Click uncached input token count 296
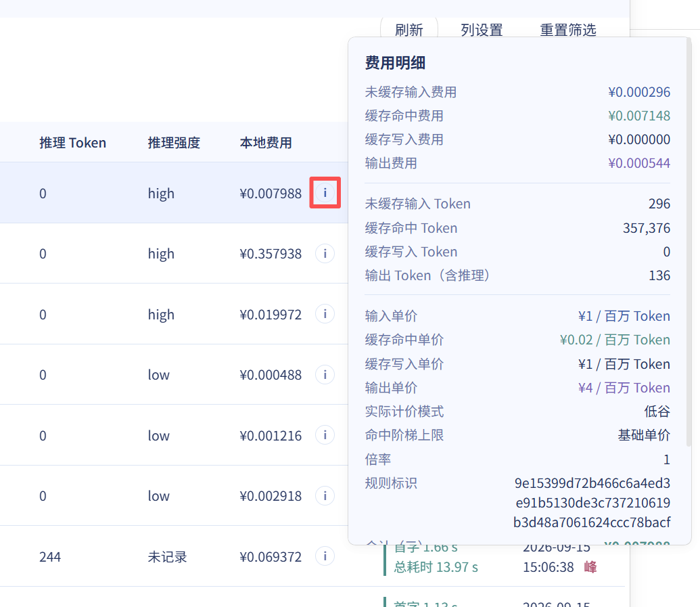This screenshot has width=700, height=607. click(x=659, y=204)
